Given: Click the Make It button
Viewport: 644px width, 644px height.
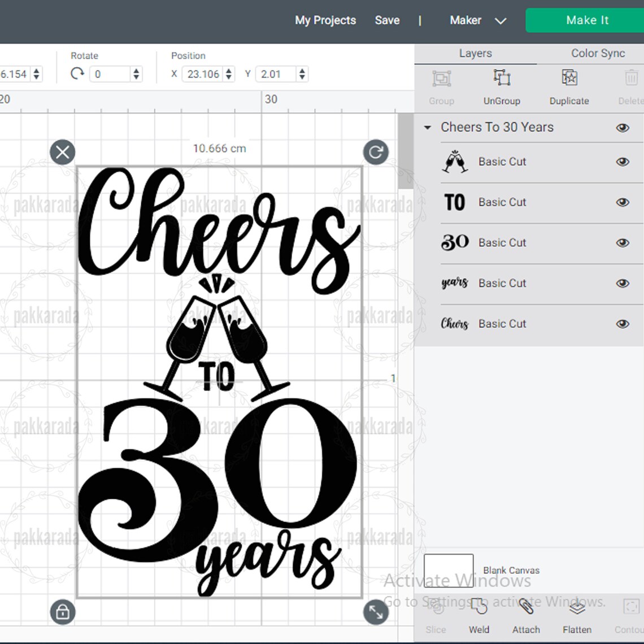Looking at the screenshot, I should (x=588, y=20).
